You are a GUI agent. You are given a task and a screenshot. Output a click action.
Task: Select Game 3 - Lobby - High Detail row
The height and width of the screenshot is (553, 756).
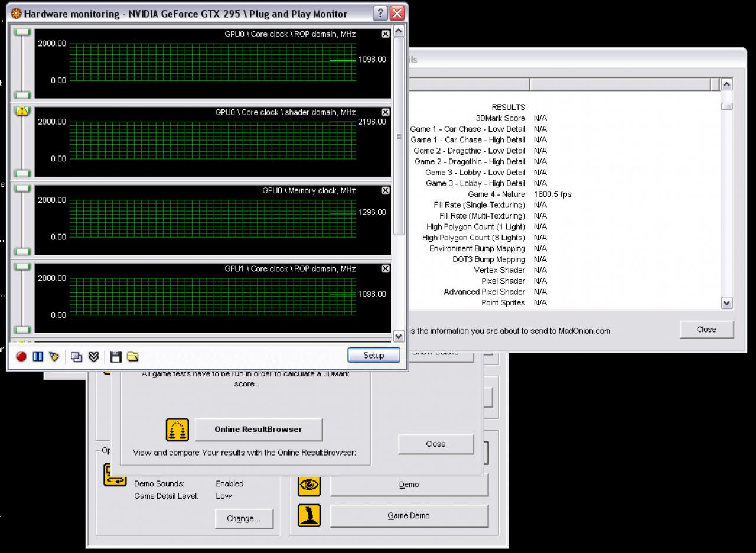click(x=564, y=183)
